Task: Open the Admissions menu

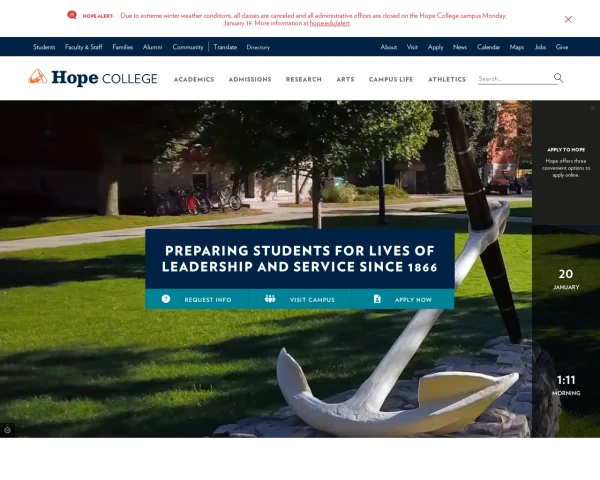Action: pyautogui.click(x=250, y=80)
